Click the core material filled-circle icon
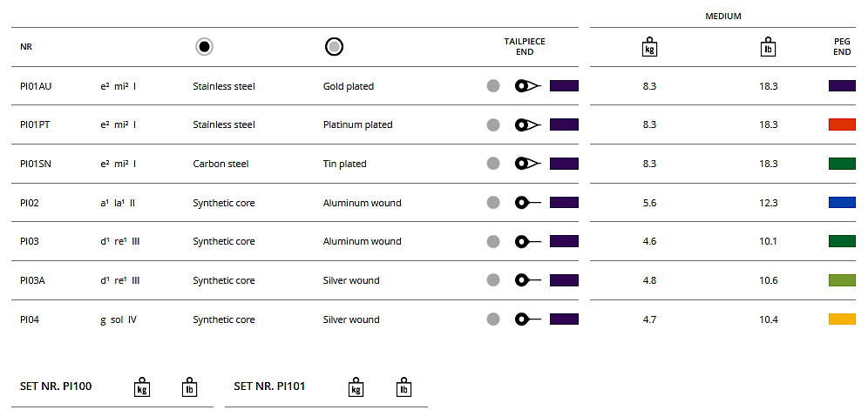The width and height of the screenshot is (868, 410). tap(204, 47)
